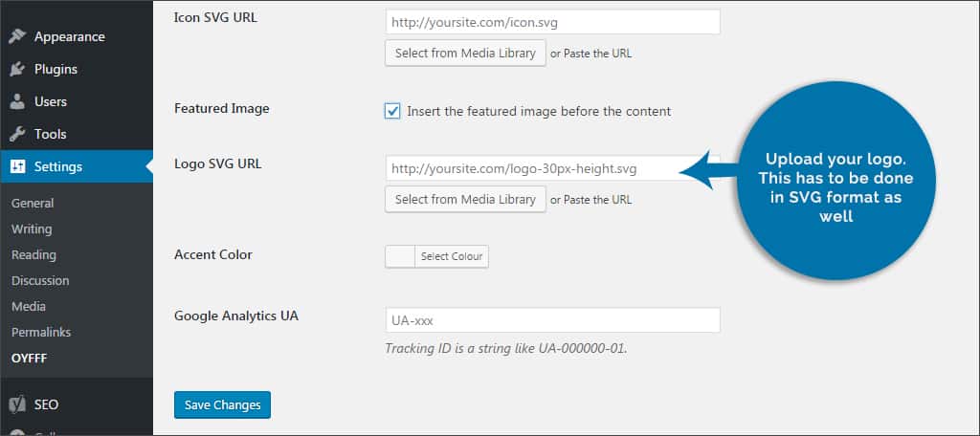Click the Users person icon
This screenshot has height=436, width=980.
pos(17,102)
